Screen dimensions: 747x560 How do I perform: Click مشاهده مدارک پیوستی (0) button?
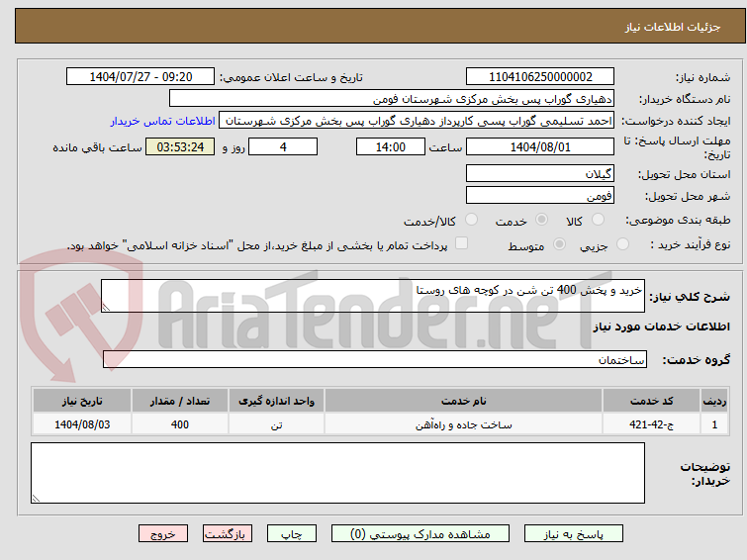(420, 534)
